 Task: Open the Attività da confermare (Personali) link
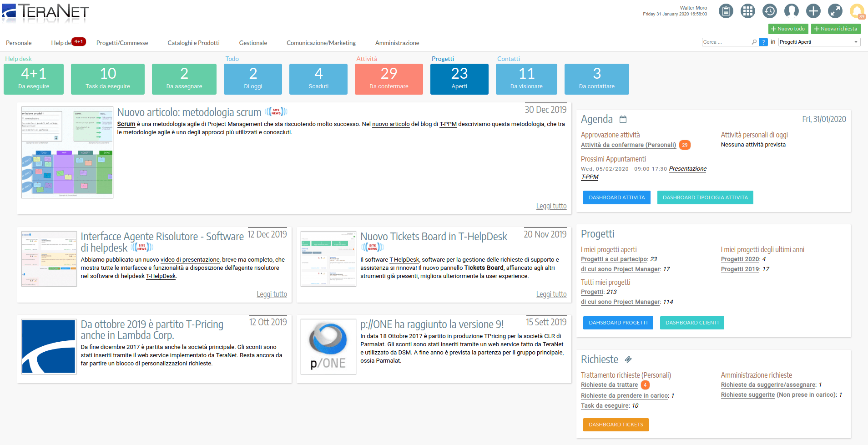coord(628,145)
